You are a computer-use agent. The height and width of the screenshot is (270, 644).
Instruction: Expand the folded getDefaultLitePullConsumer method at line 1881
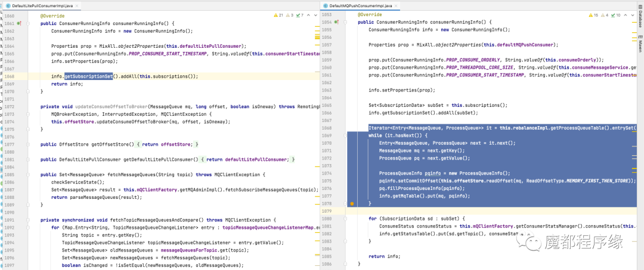coord(29,159)
